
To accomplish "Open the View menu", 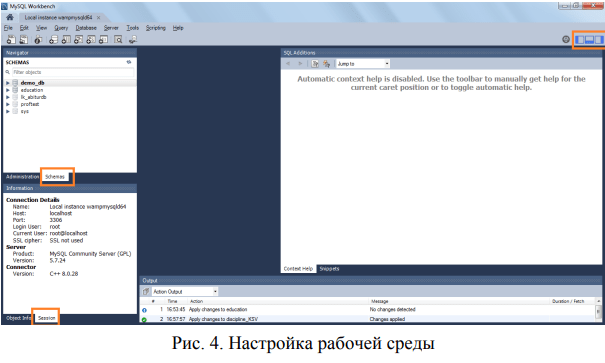I will (x=41, y=28).
